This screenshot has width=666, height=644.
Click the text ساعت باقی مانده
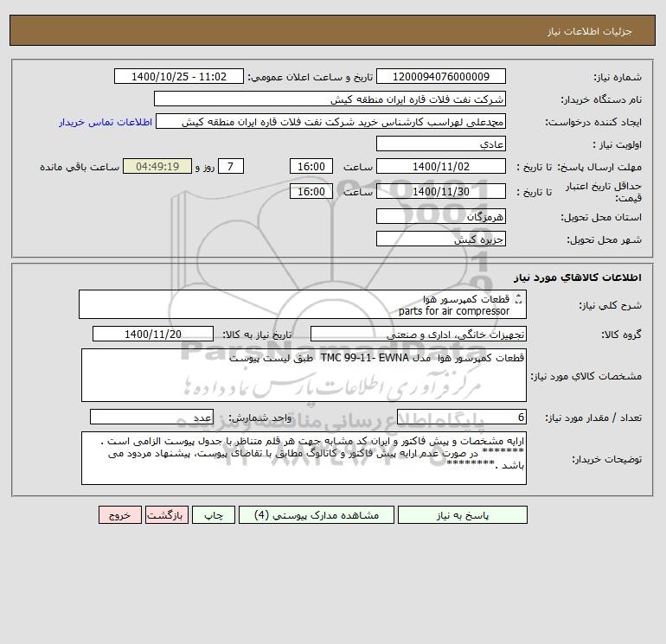pyautogui.click(x=80, y=167)
